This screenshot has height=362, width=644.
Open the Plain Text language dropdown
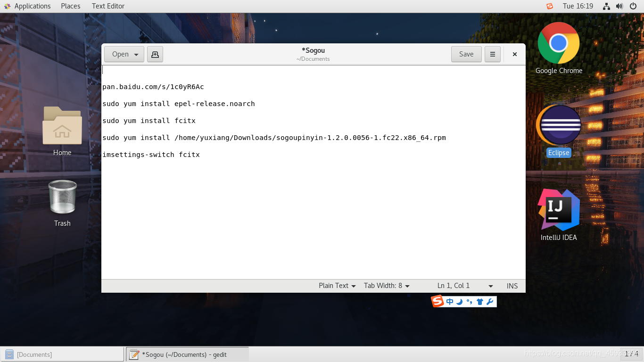click(337, 286)
